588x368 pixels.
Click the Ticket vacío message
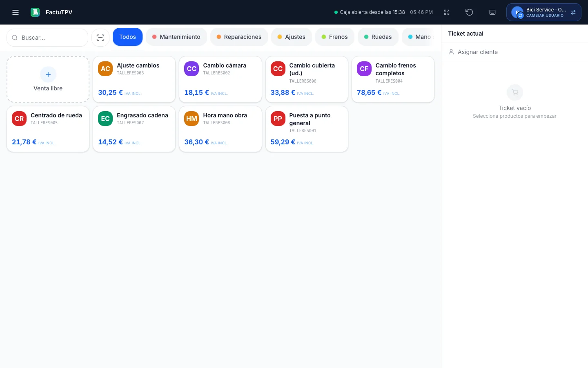coord(514,108)
